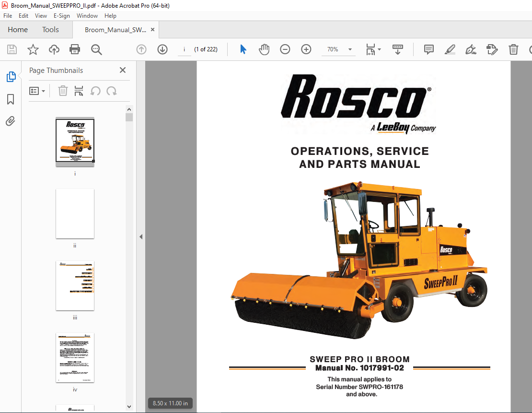
Task: Click the fit page scrolling icon
Action: 370,49
